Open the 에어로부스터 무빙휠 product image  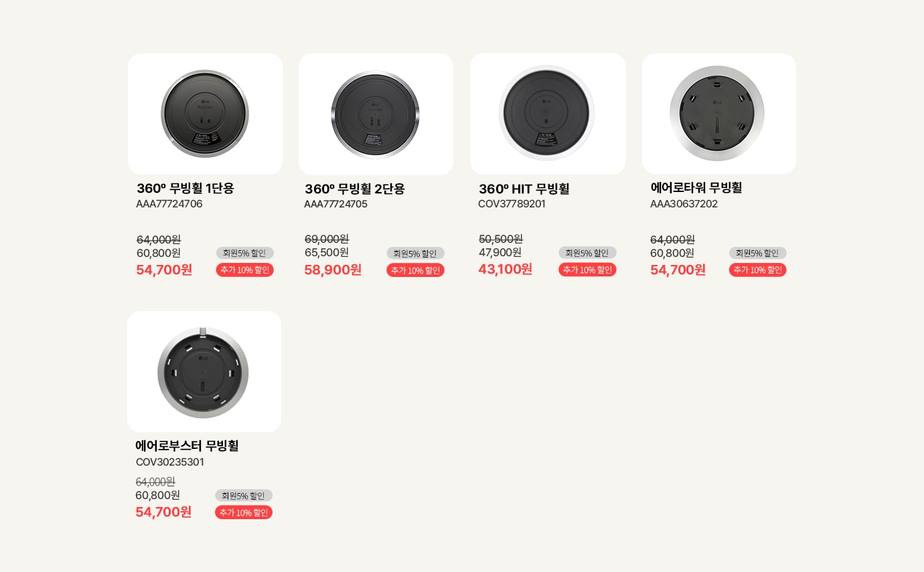[x=204, y=371]
